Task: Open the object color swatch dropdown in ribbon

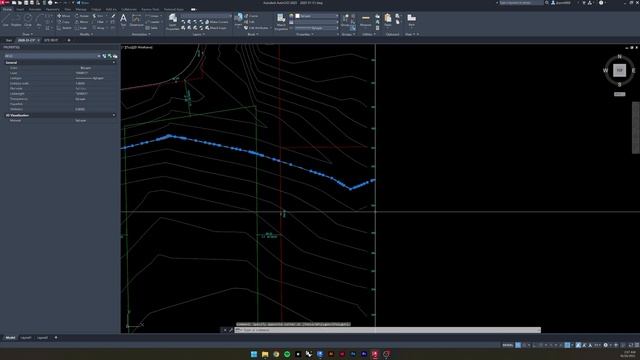Action: (x=317, y=16)
